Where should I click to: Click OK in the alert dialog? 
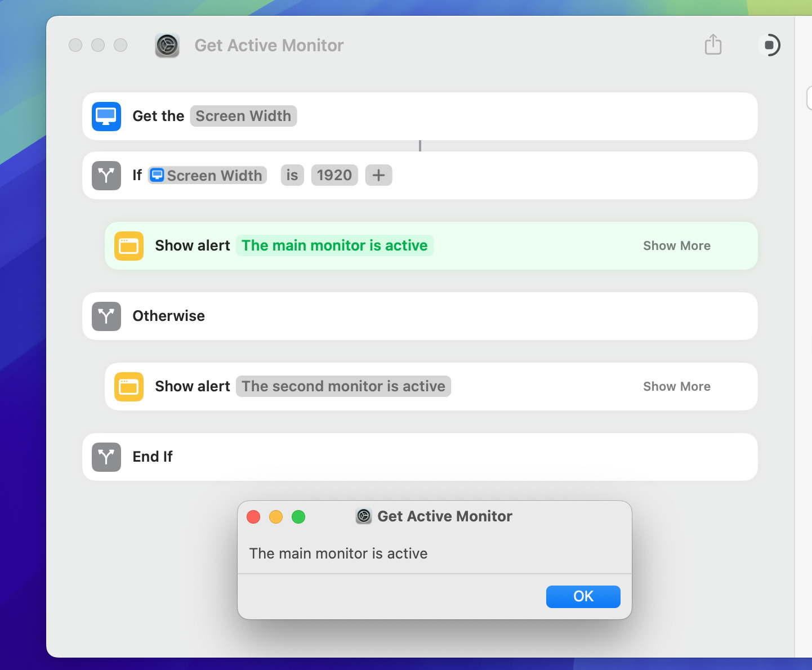point(583,596)
